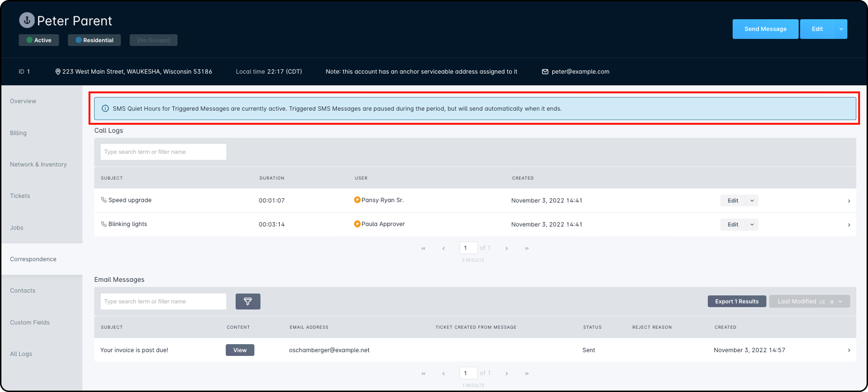Screen dimensions: 868x392
Task: Expand Edit dropdown for Blinking lights row
Action: (x=752, y=225)
